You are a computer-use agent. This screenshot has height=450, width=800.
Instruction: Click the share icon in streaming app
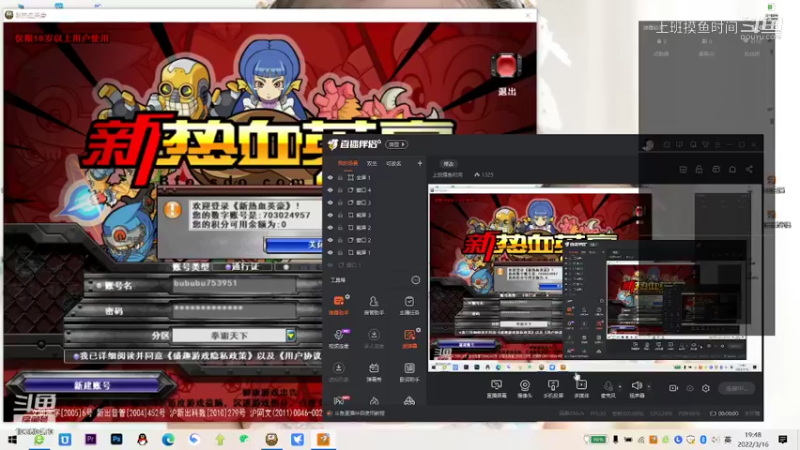749,169
